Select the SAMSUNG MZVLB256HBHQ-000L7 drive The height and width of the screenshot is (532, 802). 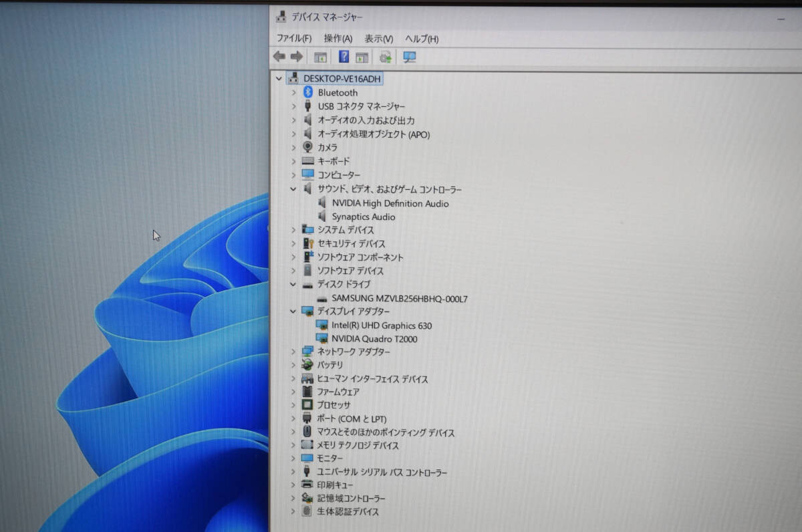click(x=400, y=299)
